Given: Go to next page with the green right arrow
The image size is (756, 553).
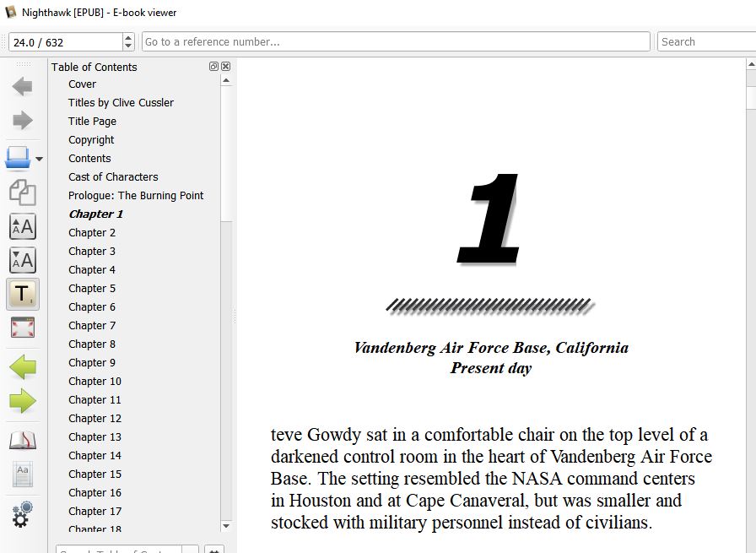Looking at the screenshot, I should (x=22, y=400).
